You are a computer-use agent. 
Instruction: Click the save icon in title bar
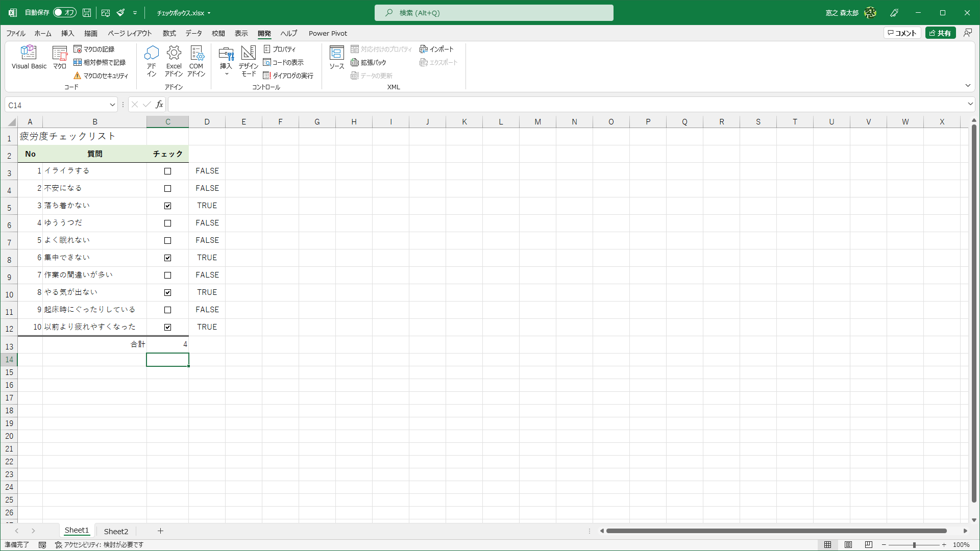click(x=87, y=13)
